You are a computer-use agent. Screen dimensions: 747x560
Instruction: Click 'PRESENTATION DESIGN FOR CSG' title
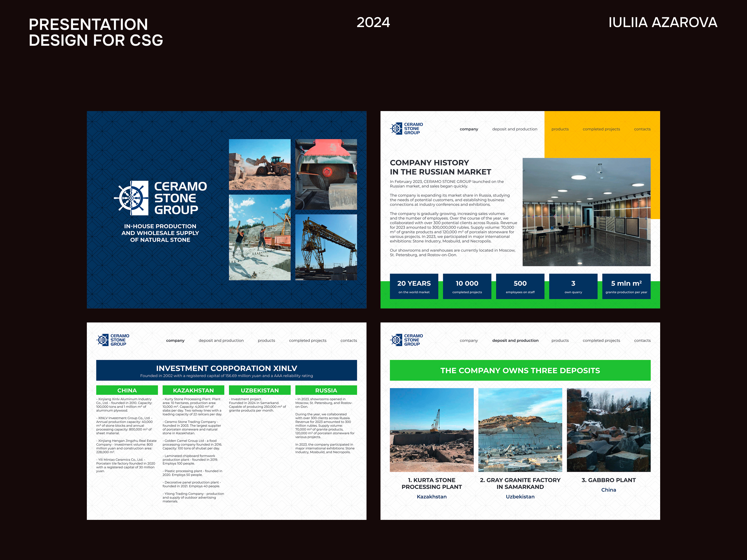pos(96,32)
